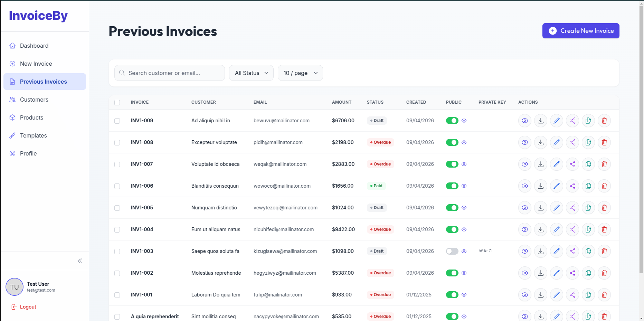
Task: View invoice INV1-006 with eye action icon
Action: pos(525,186)
